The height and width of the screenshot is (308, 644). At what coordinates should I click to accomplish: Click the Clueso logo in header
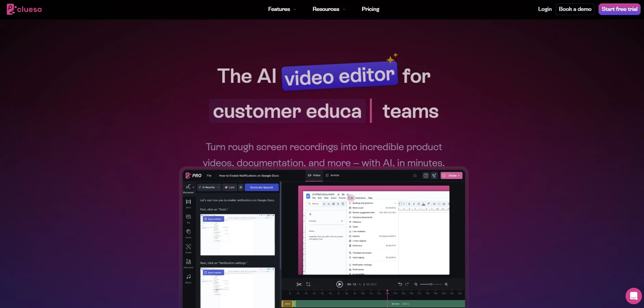pos(24,9)
